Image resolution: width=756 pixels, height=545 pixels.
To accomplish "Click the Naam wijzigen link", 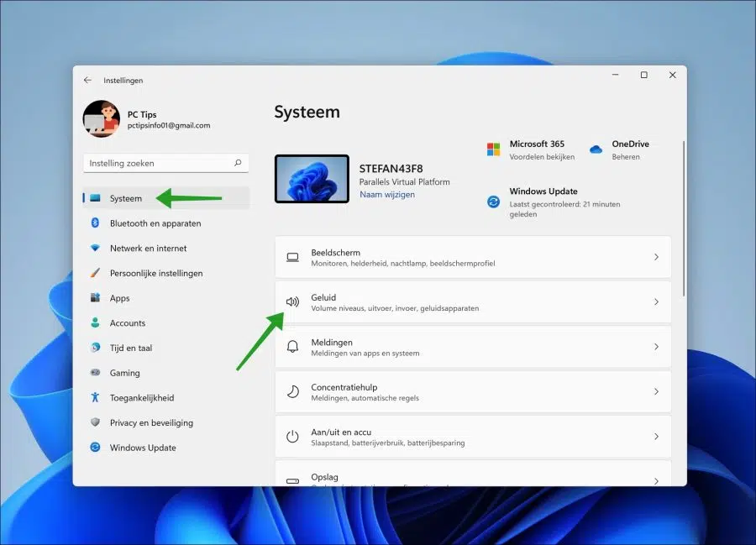I will 387,194.
